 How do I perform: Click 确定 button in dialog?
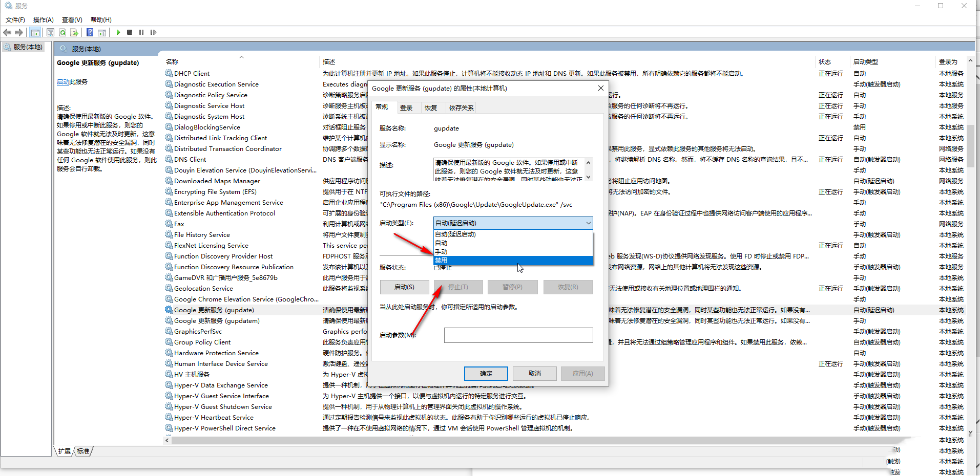486,374
